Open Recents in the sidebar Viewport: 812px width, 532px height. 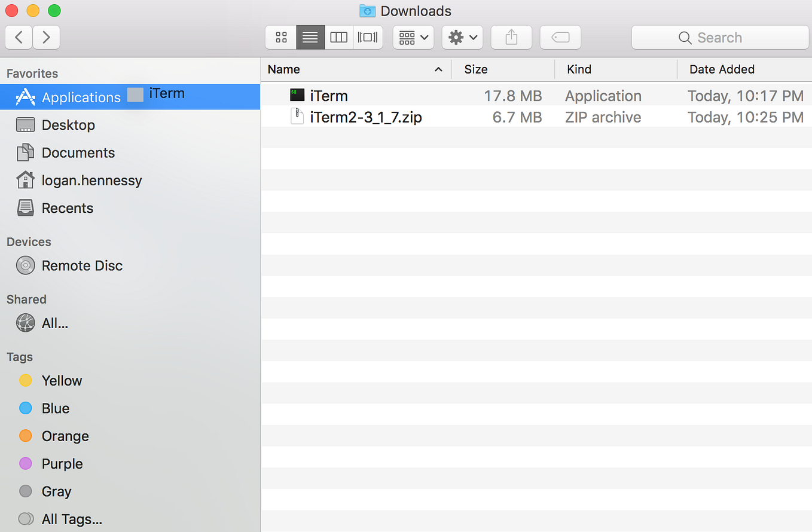[130, 208]
